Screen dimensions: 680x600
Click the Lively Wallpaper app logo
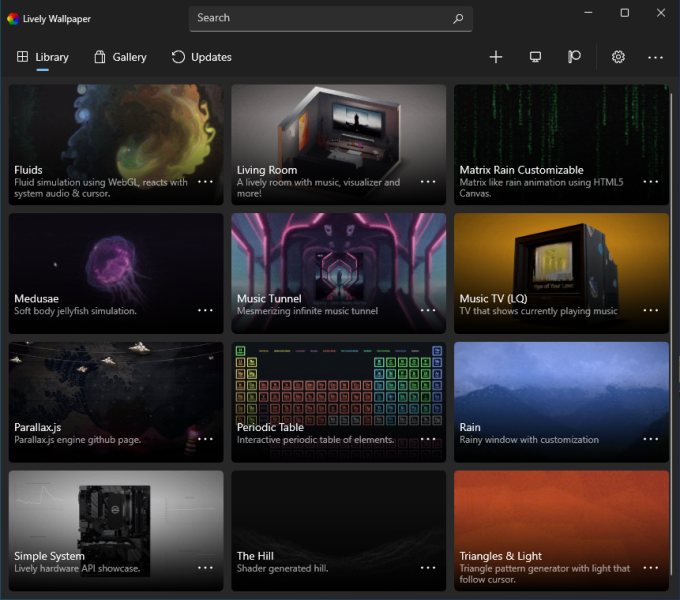[13, 18]
